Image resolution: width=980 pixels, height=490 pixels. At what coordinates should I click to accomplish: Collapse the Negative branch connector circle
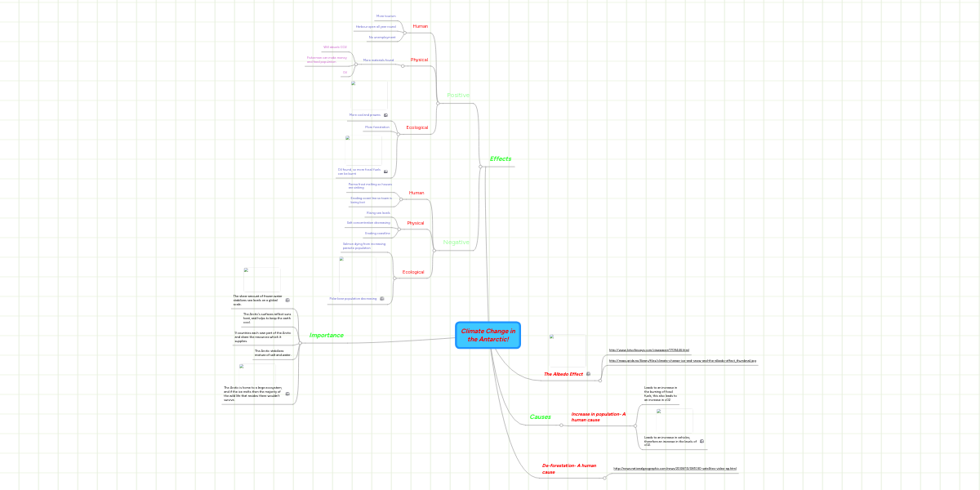click(x=434, y=251)
